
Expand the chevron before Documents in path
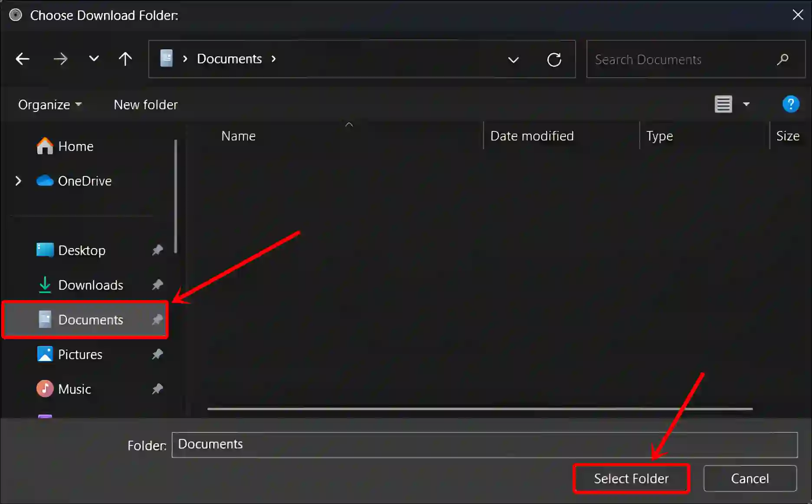click(x=185, y=59)
